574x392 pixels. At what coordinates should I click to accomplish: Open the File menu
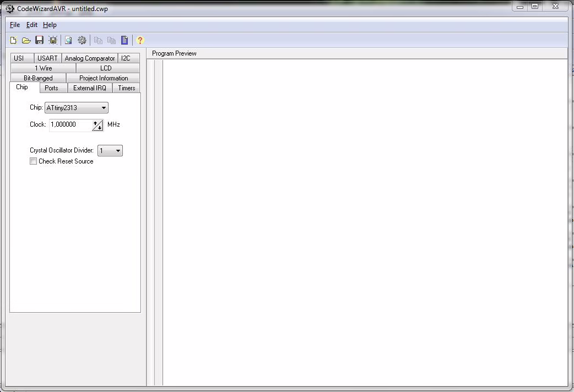pyautogui.click(x=15, y=25)
